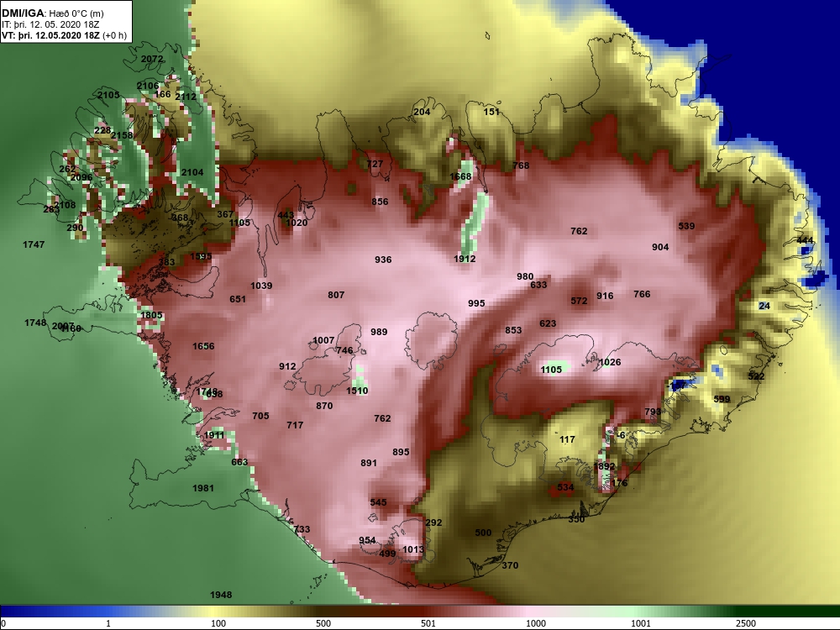Click the map value '1039'

tap(261, 286)
